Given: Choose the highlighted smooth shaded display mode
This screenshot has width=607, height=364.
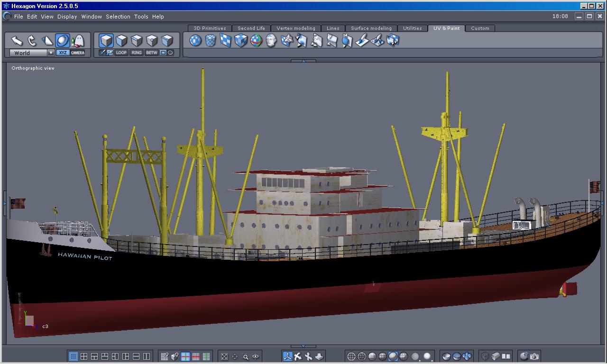Looking at the screenshot, I should [393, 356].
